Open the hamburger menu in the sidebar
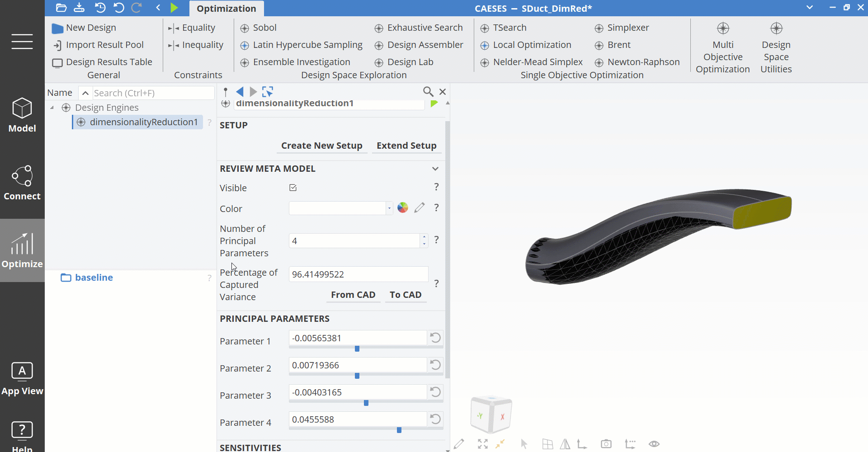 tap(22, 42)
